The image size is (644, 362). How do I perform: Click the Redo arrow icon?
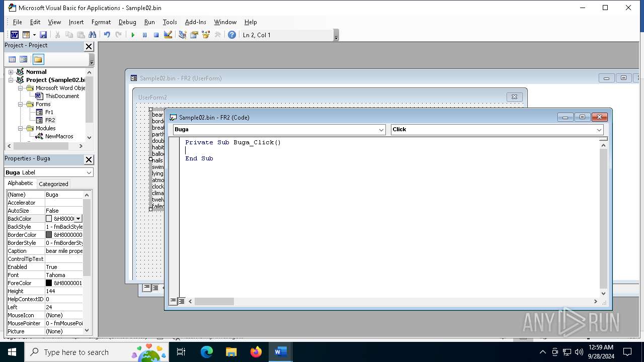(118, 35)
